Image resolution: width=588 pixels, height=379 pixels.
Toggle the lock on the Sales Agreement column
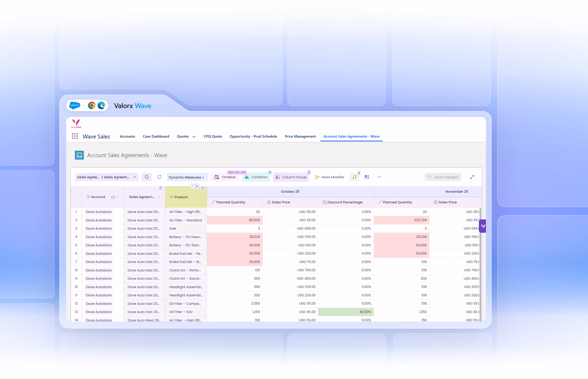coord(161,188)
